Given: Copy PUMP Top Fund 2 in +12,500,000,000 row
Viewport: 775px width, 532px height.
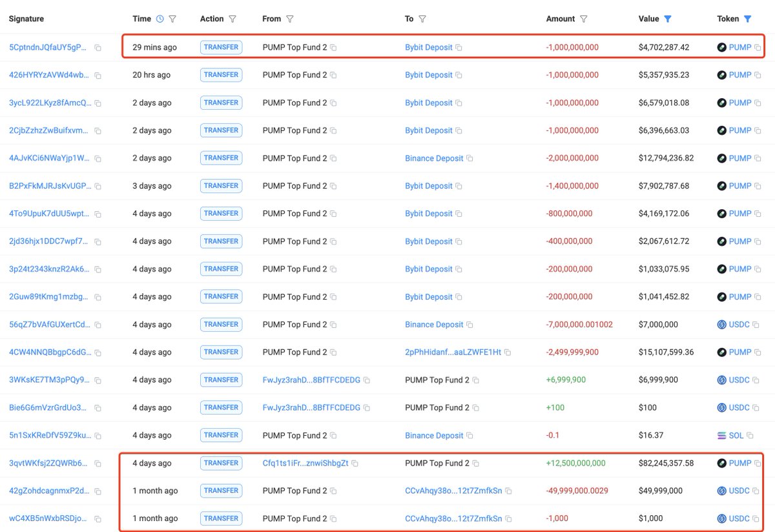Looking at the screenshot, I should [475, 464].
